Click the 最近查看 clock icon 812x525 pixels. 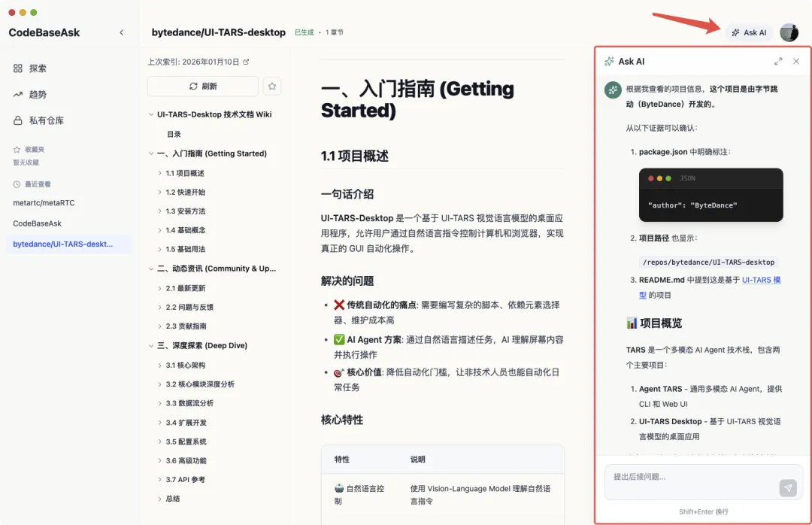point(17,184)
